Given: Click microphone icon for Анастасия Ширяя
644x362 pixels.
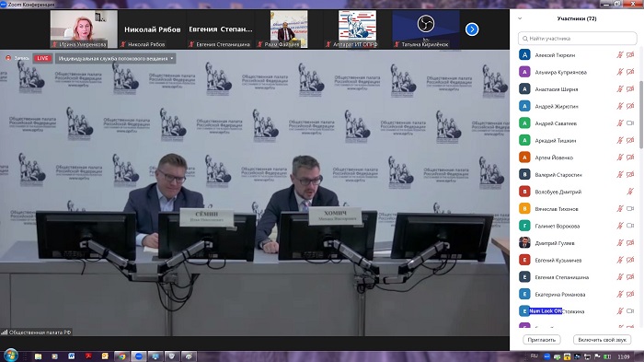Looking at the screenshot, I should [620, 88].
